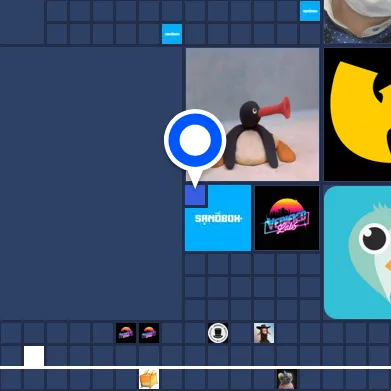The image size is (391, 391).
Task: Open the cartoon bird estate tile
Action: pyautogui.click(x=357, y=252)
